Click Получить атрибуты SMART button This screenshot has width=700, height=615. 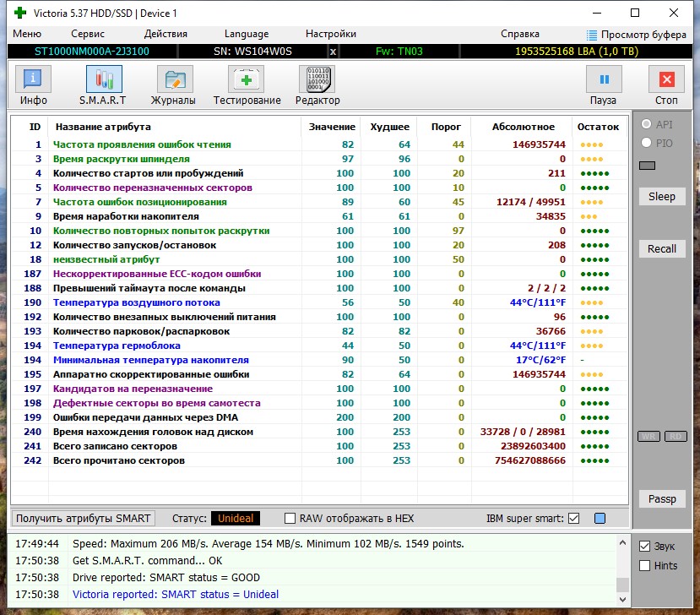84,518
